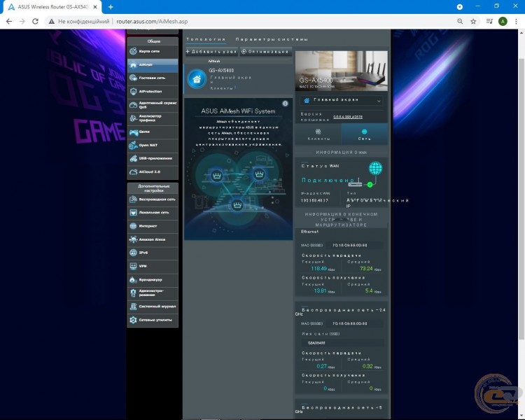Expand Главный экран location dropdown
Screen dimensions: 525x420
pos(341,100)
